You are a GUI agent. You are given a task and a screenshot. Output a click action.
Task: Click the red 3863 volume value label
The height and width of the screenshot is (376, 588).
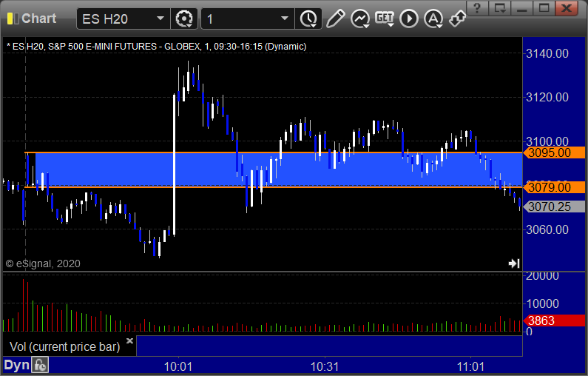pos(554,320)
